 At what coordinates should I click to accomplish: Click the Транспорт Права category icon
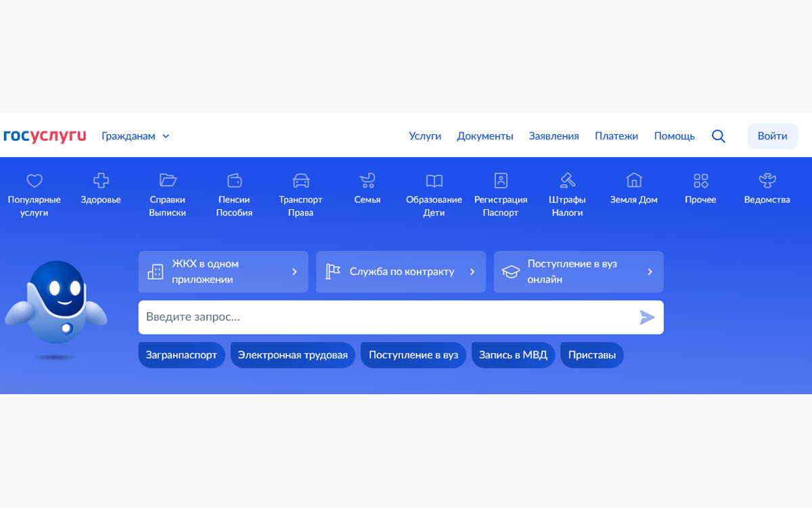click(x=300, y=180)
